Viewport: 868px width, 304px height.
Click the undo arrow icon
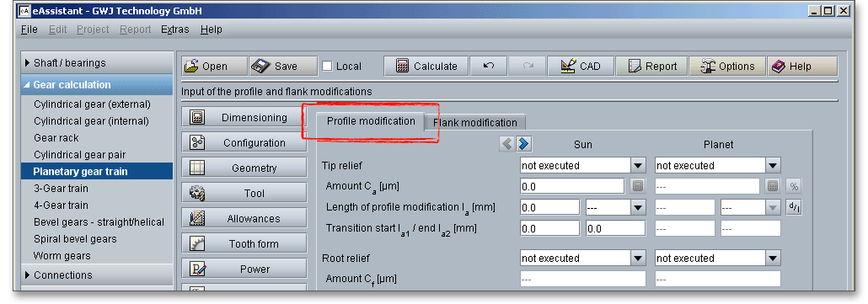(489, 67)
